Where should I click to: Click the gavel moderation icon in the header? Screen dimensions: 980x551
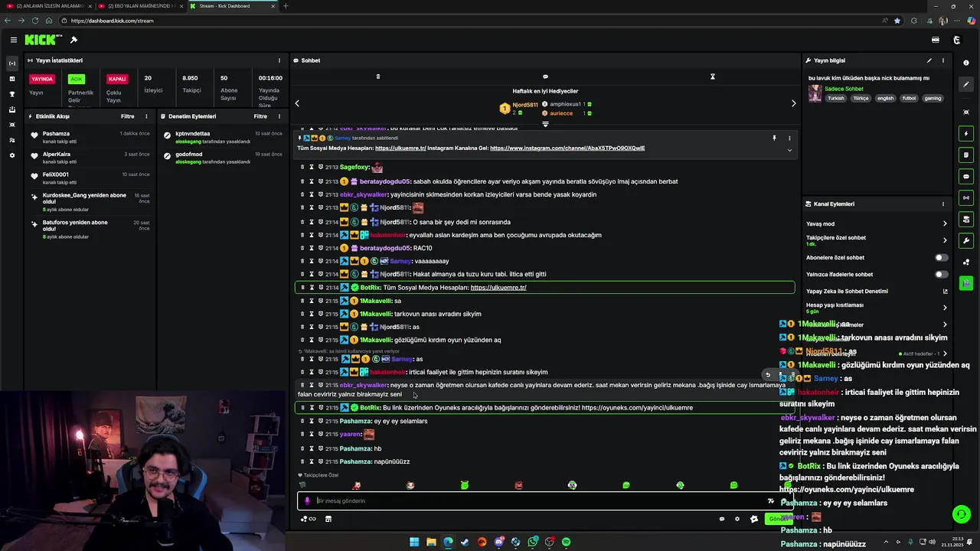click(73, 40)
